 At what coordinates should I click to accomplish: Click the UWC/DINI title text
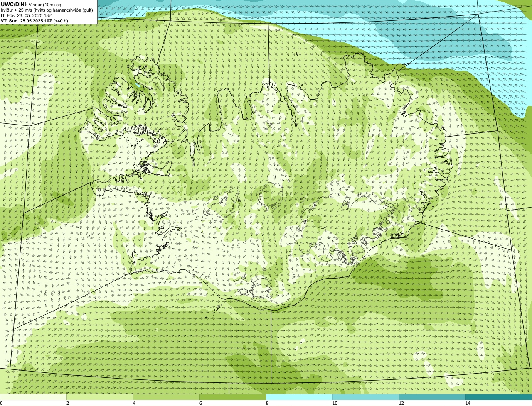(x=14, y=4)
